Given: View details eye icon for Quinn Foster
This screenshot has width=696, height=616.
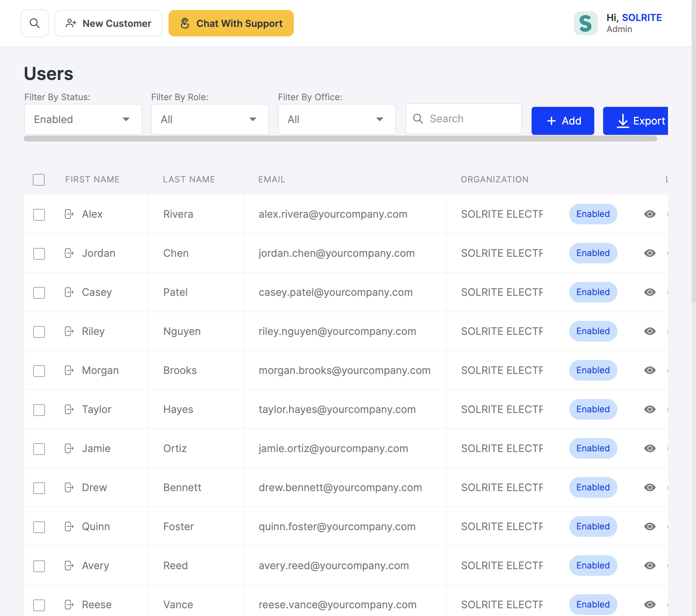Looking at the screenshot, I should coord(650,526).
